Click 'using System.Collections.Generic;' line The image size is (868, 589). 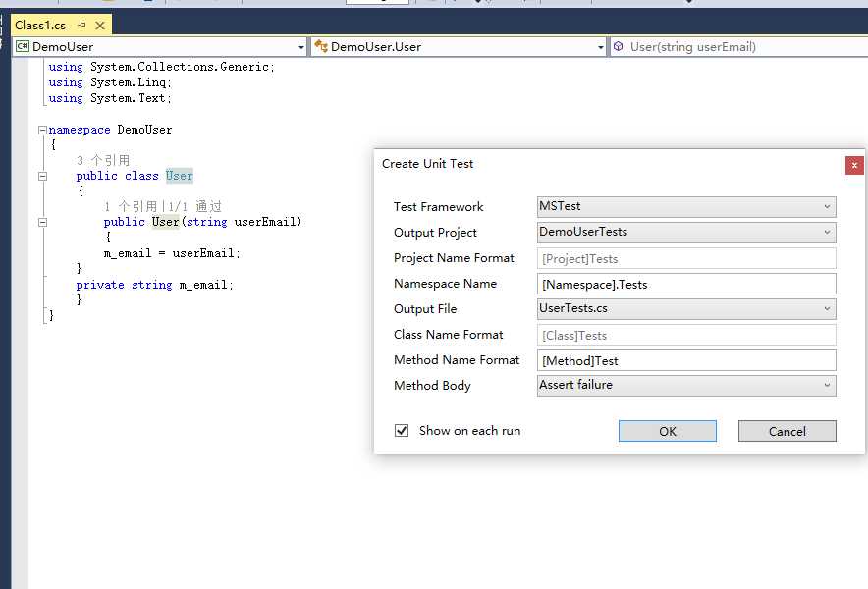[162, 67]
